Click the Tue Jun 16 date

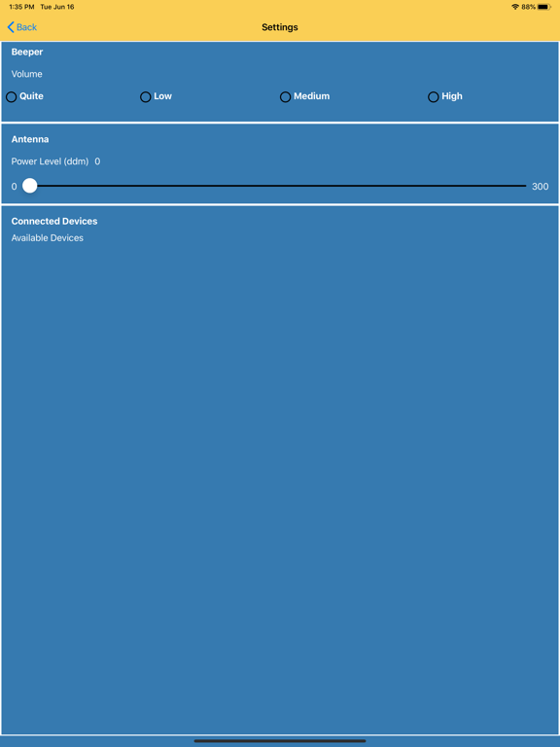tap(57, 7)
